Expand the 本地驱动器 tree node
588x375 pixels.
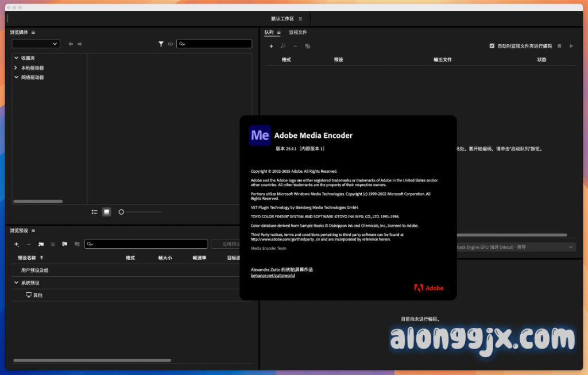(x=16, y=68)
